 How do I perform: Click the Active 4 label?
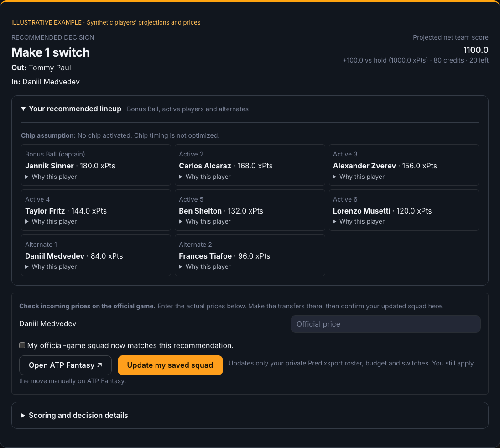click(x=37, y=199)
